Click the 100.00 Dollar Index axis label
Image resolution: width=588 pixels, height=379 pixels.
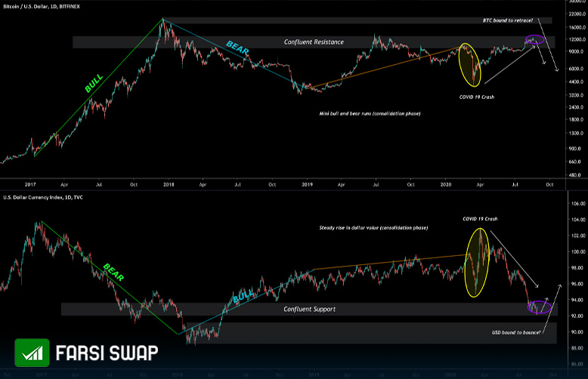coord(578,251)
